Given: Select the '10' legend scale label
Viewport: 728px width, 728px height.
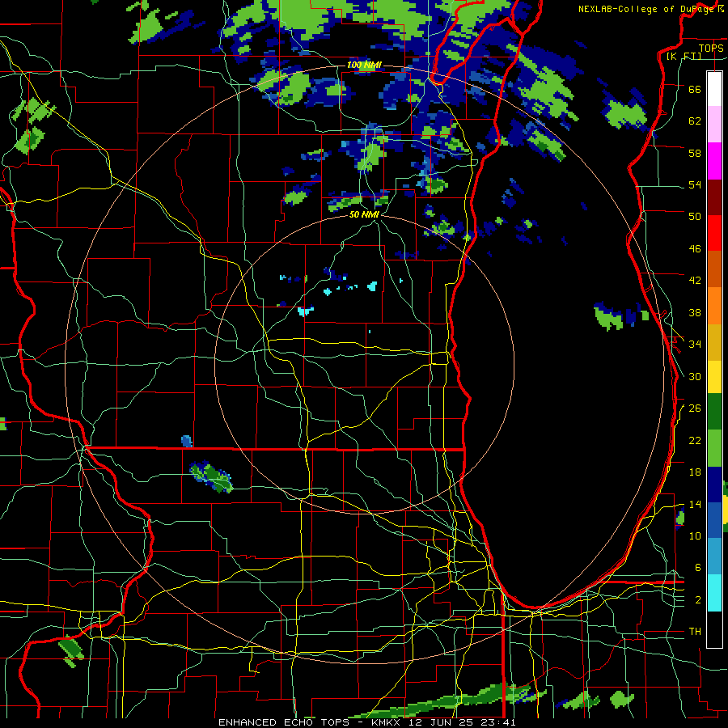Looking at the screenshot, I should tap(695, 535).
